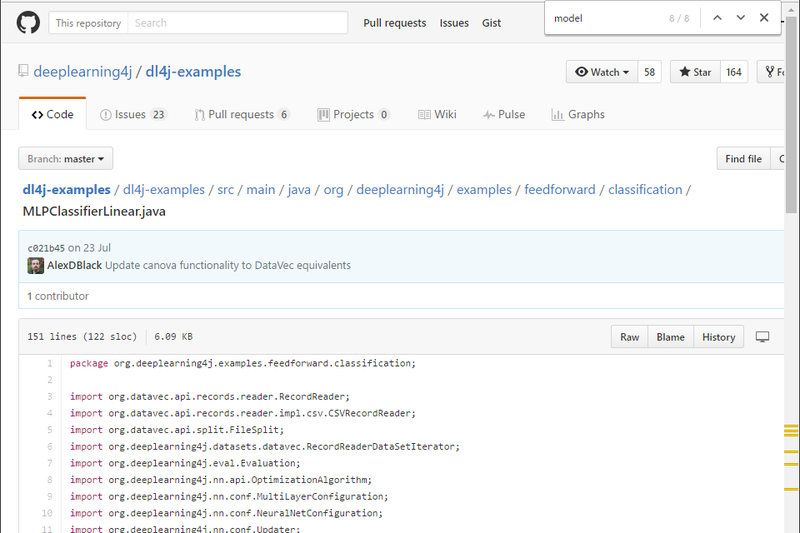
Task: Open the examples breadcrumb folder
Action: [484, 190]
